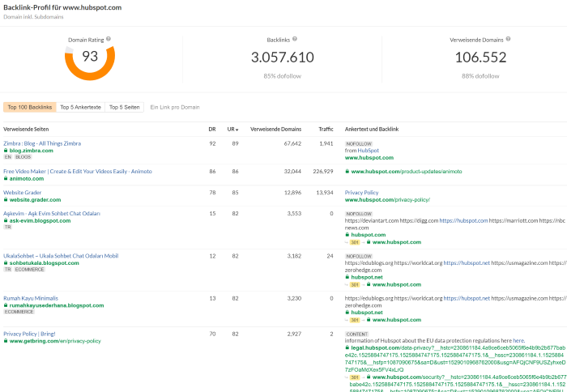Open www.hubspot.com/privacy-policy/ backlink
Viewport: 567px width, 392px height.
[387, 199]
